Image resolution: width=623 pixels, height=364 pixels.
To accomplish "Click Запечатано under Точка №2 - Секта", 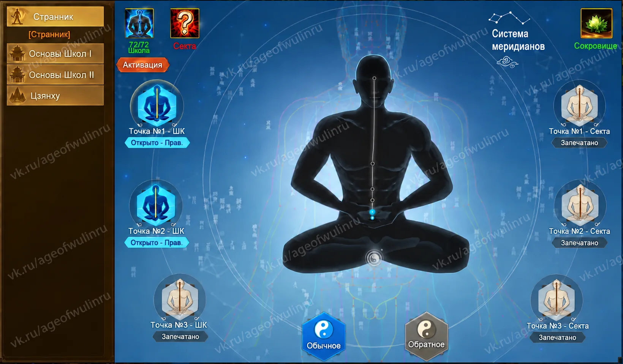I will click(580, 243).
